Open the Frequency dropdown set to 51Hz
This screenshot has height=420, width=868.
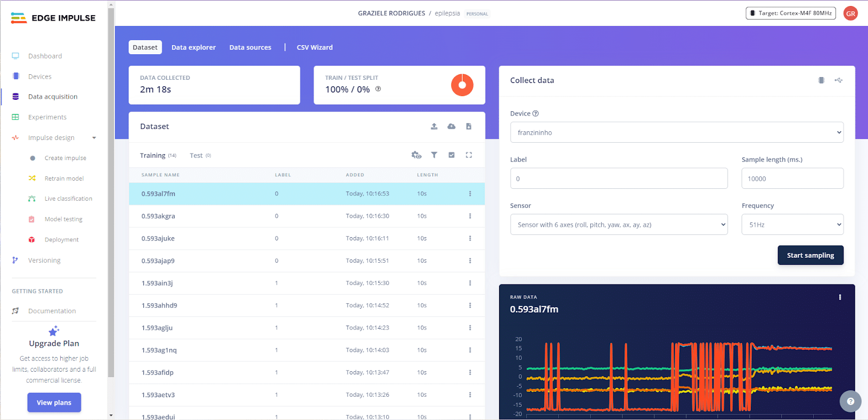click(792, 225)
